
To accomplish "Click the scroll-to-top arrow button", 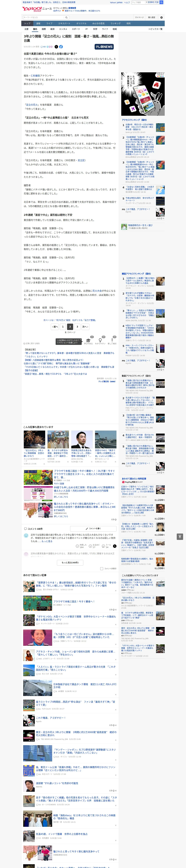I will point(180,536).
